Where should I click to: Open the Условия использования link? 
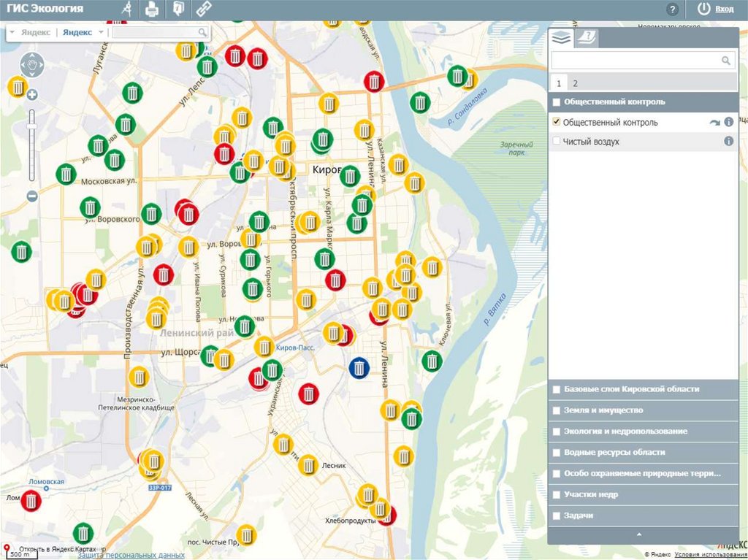[709, 554]
